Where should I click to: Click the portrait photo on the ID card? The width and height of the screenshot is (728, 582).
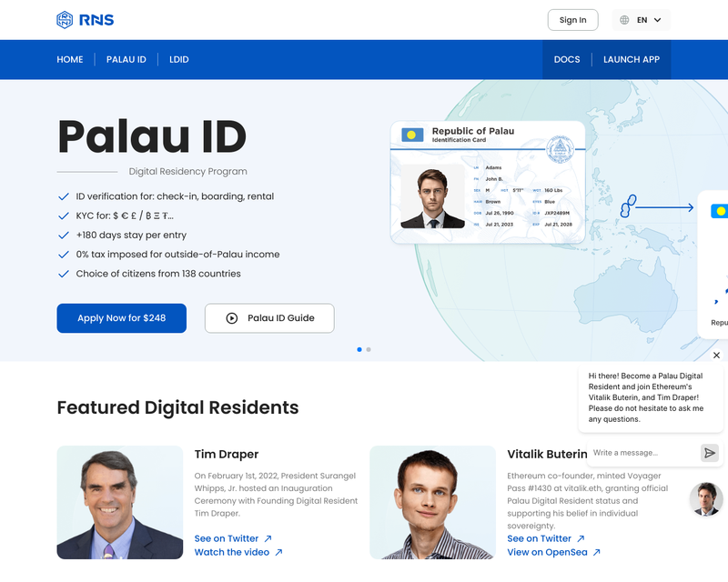[432, 196]
